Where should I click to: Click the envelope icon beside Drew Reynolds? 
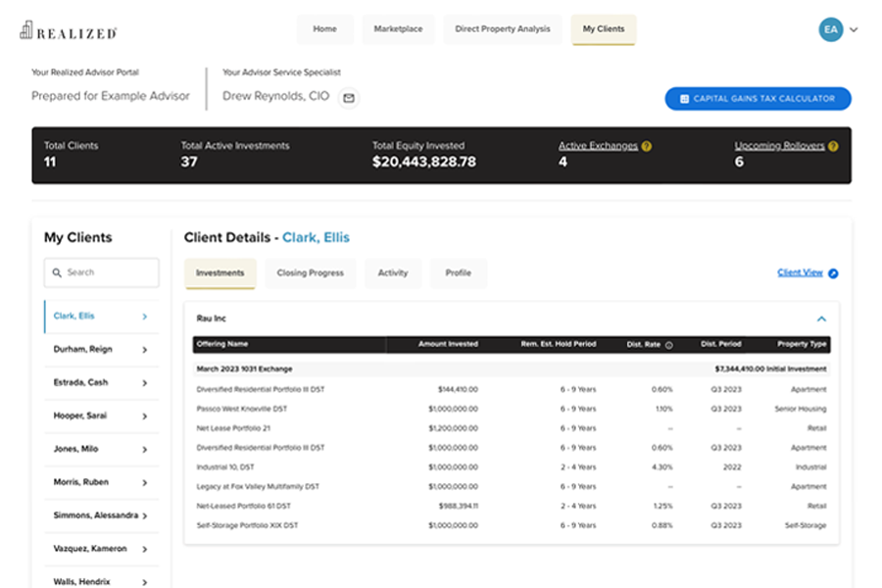349,97
